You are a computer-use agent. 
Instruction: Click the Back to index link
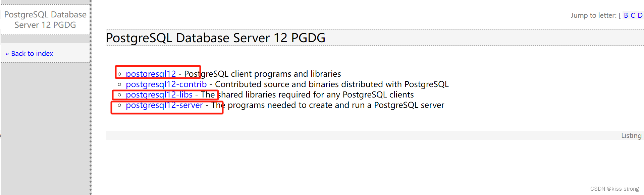[x=32, y=53]
